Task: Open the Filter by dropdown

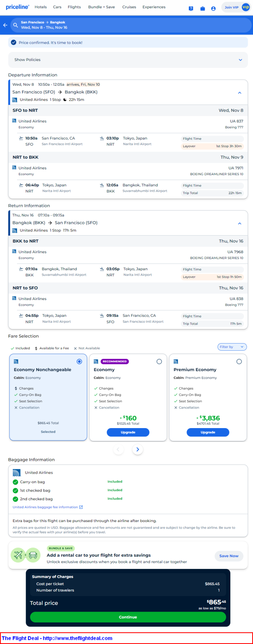Action: click(x=232, y=347)
